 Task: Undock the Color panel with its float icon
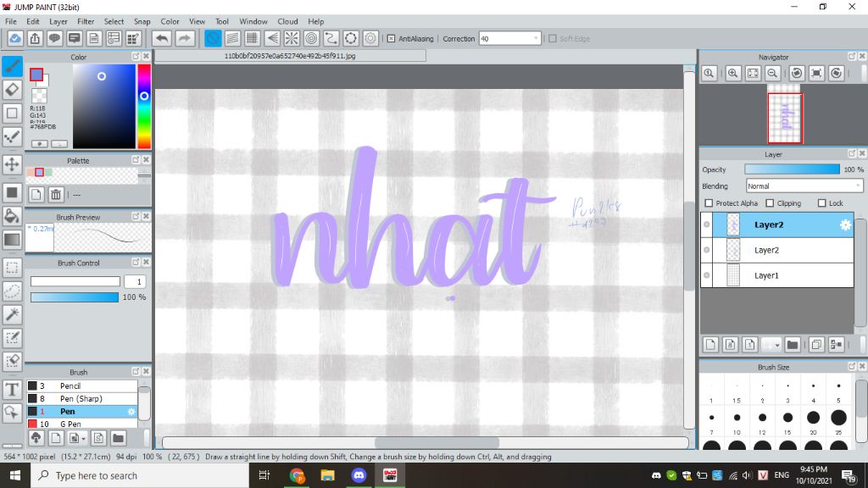pyautogui.click(x=136, y=57)
